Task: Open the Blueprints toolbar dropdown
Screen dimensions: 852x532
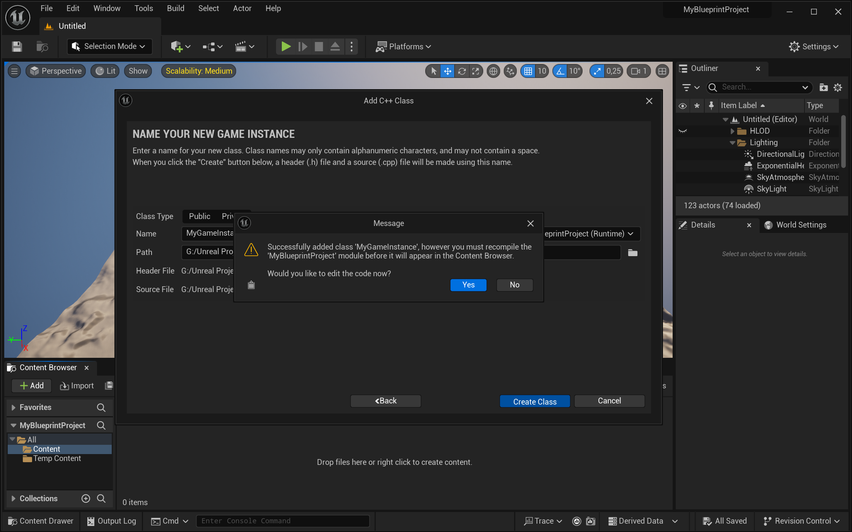Action: tap(212, 47)
